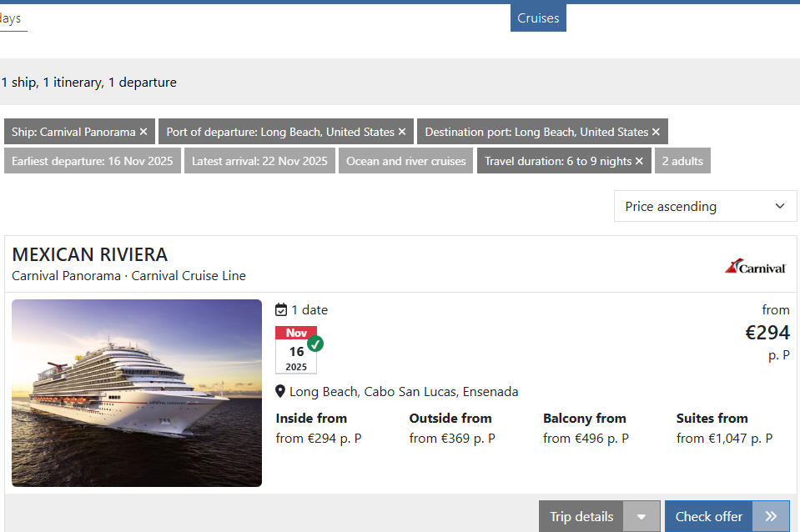
Task: Click the Earliest departure 16 Nov 2025 chip
Action: click(x=93, y=161)
